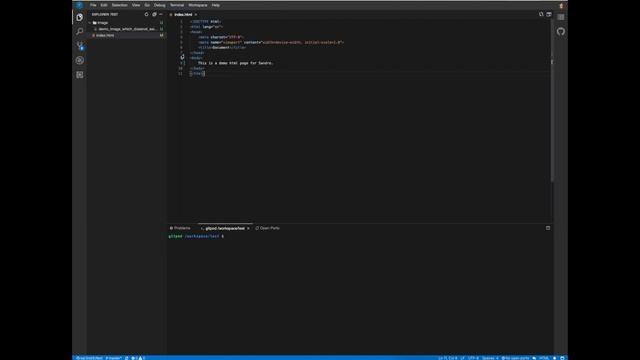Open the View menu
The width and height of the screenshot is (640, 360).
click(x=136, y=5)
